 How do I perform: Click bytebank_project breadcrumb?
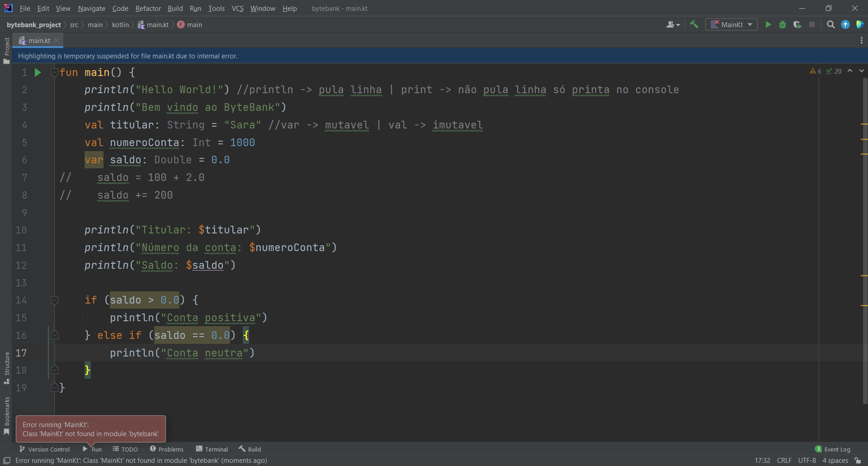tap(34, 25)
